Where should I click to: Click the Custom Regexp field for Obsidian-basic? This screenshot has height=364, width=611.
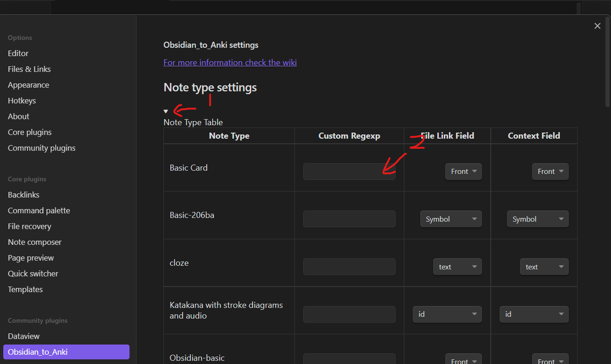(x=349, y=359)
